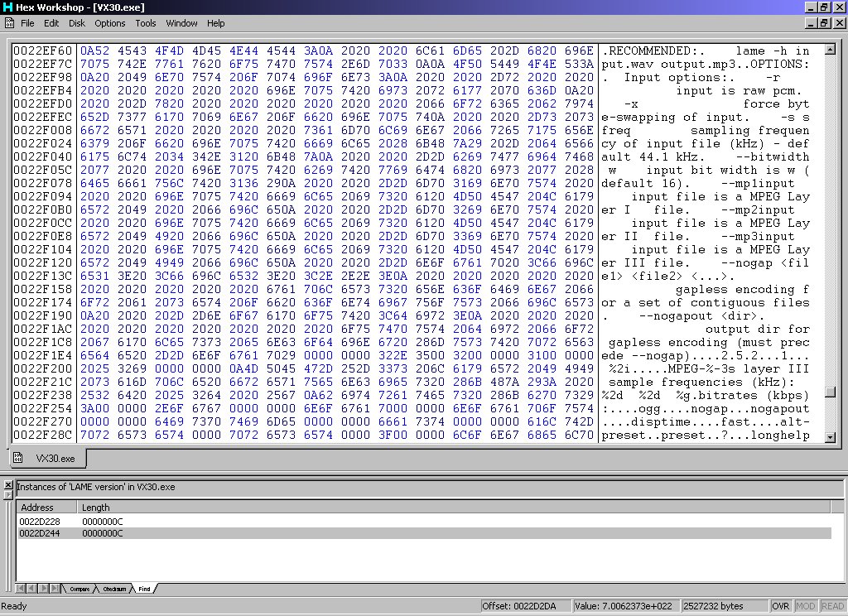Screen dimensions: 848x616
Task: Click the MOD indicator in the status bar
Action: (x=805, y=606)
